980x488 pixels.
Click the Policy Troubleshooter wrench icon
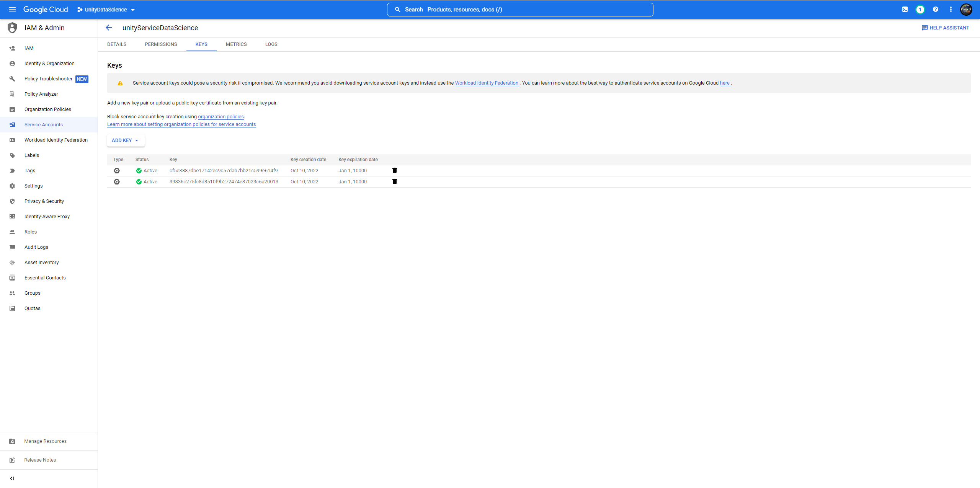coord(12,79)
